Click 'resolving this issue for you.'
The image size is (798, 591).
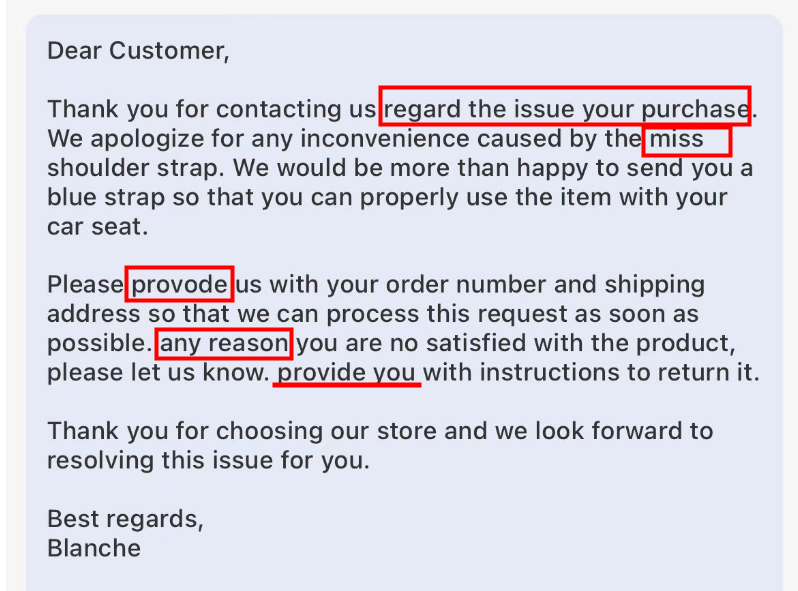click(x=209, y=461)
